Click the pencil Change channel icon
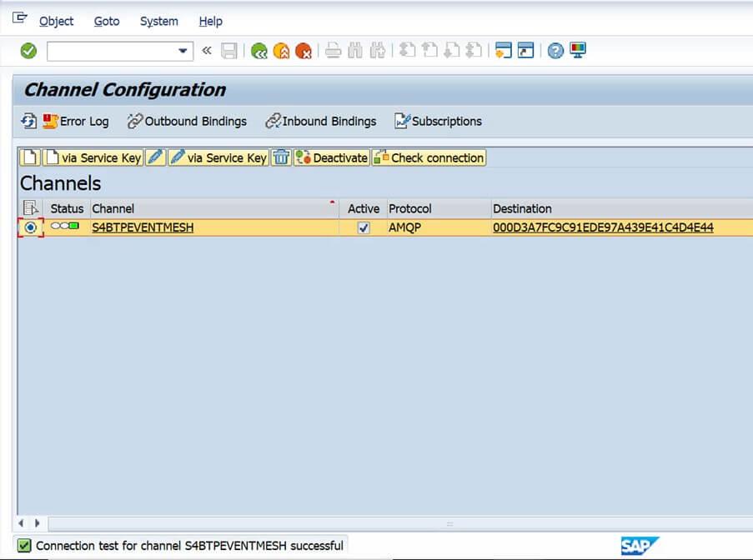Image resolution: width=753 pixels, height=560 pixels. pyautogui.click(x=156, y=157)
